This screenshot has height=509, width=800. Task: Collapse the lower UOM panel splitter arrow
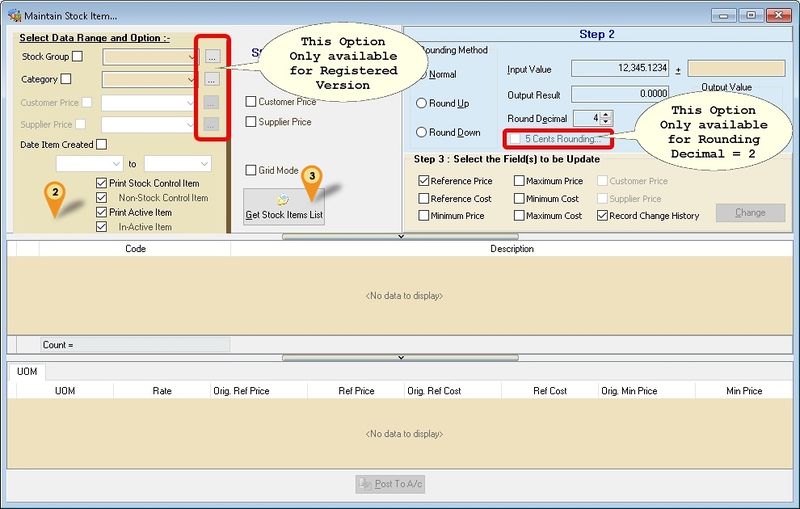tap(401, 357)
